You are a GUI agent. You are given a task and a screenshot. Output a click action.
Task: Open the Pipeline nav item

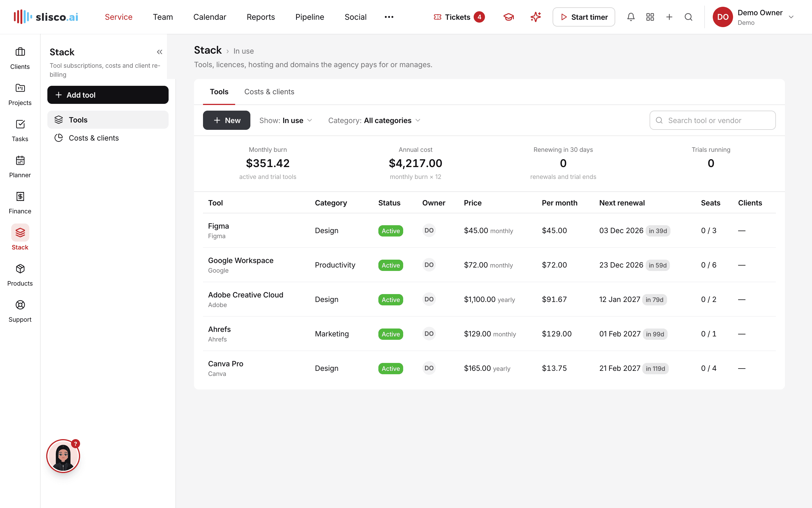[x=310, y=17]
